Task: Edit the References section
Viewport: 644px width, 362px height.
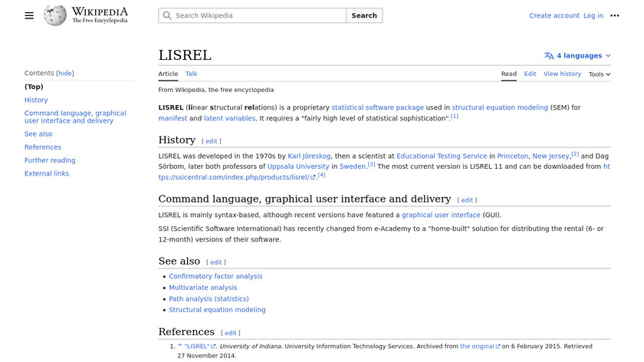Action: 230,333
